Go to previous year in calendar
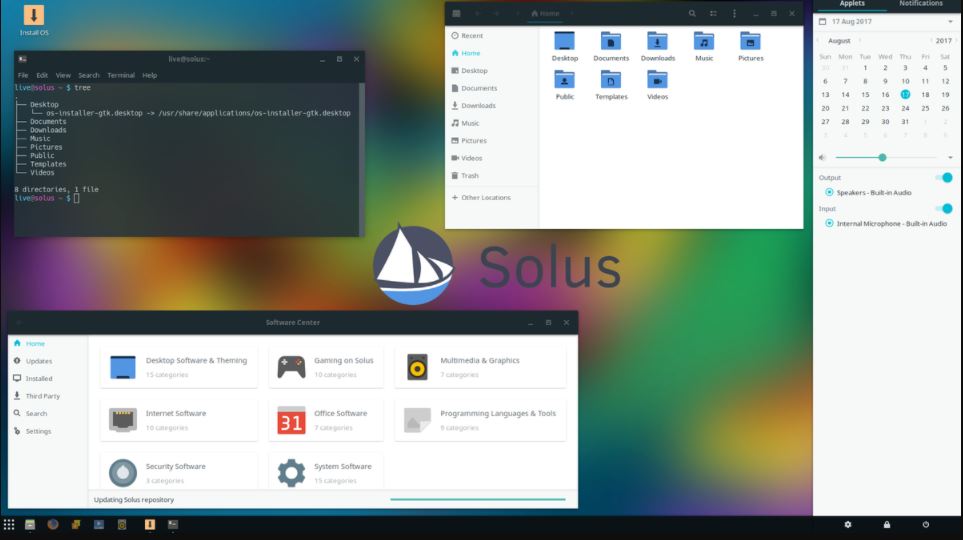 931,41
